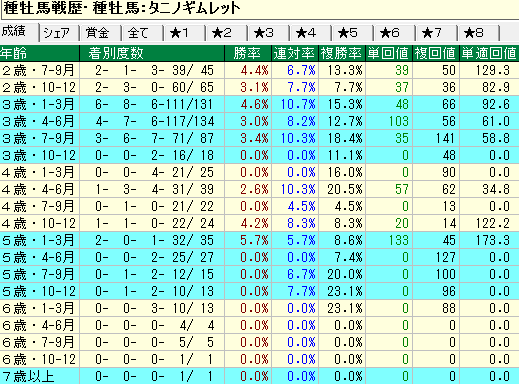Select the 全て tab
Image resolution: width=519 pixels, height=384 pixels.
click(x=143, y=33)
